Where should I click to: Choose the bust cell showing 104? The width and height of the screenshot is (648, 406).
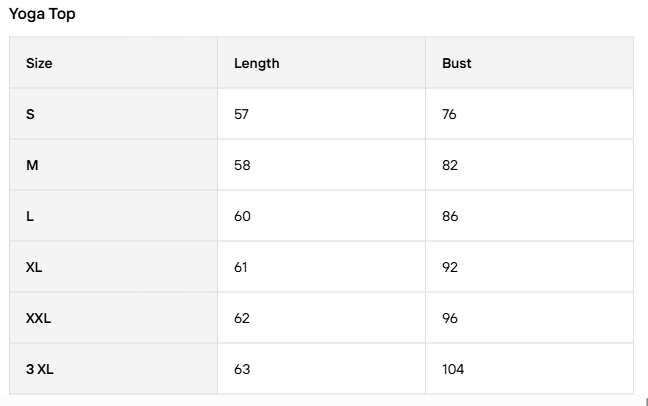click(453, 369)
